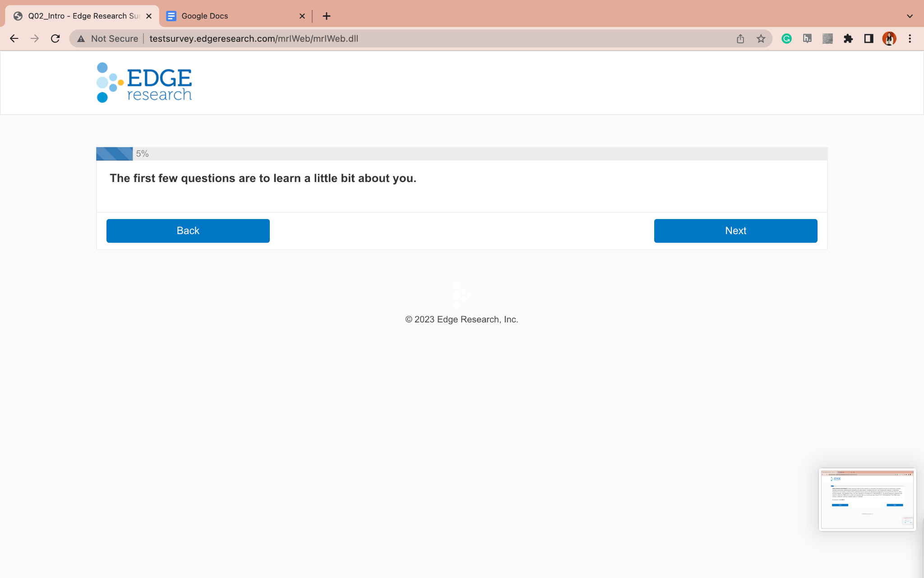
Task: Bookmark this page with star icon
Action: click(x=761, y=39)
